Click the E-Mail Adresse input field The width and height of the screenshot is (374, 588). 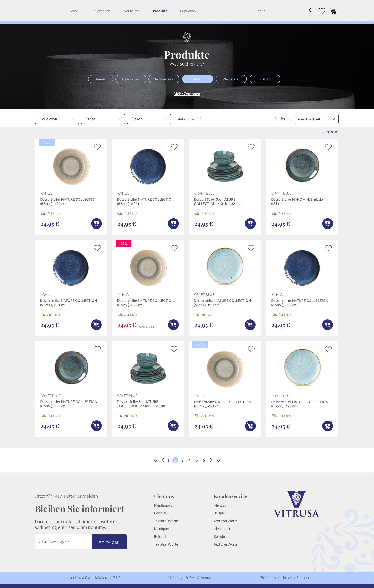click(63, 542)
